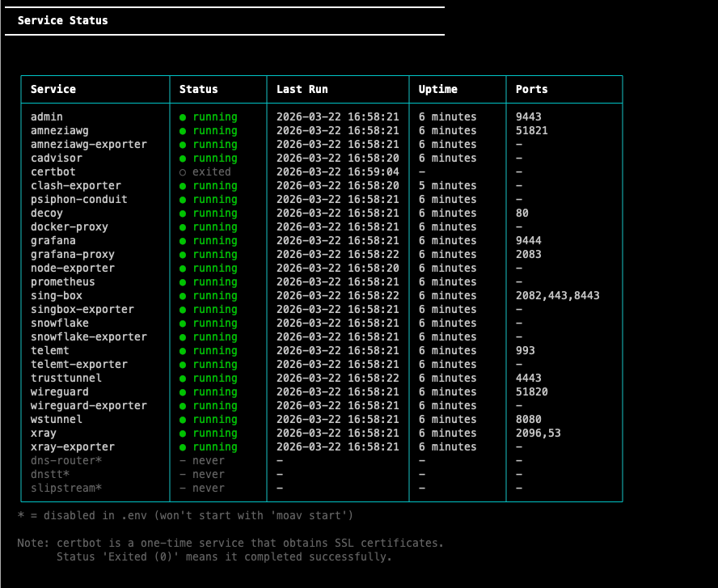Click the 'running' status text for cadvisor
This screenshot has height=588, width=718.
coord(215,158)
